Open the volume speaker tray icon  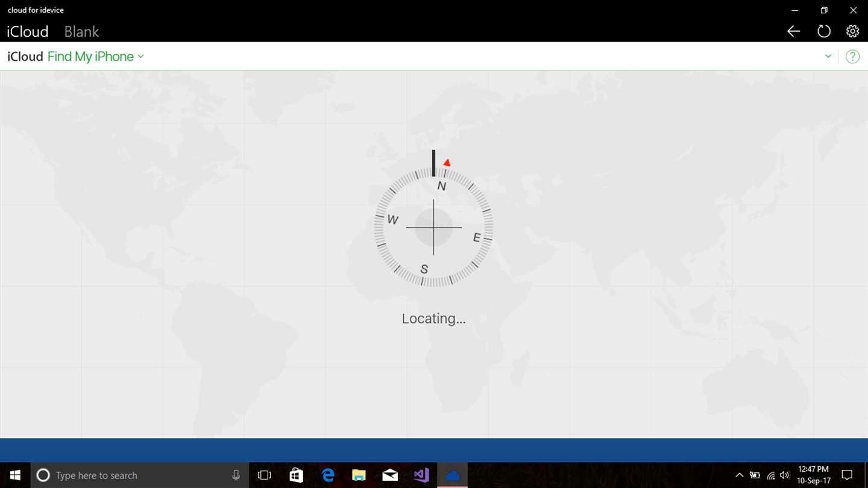coord(785,475)
